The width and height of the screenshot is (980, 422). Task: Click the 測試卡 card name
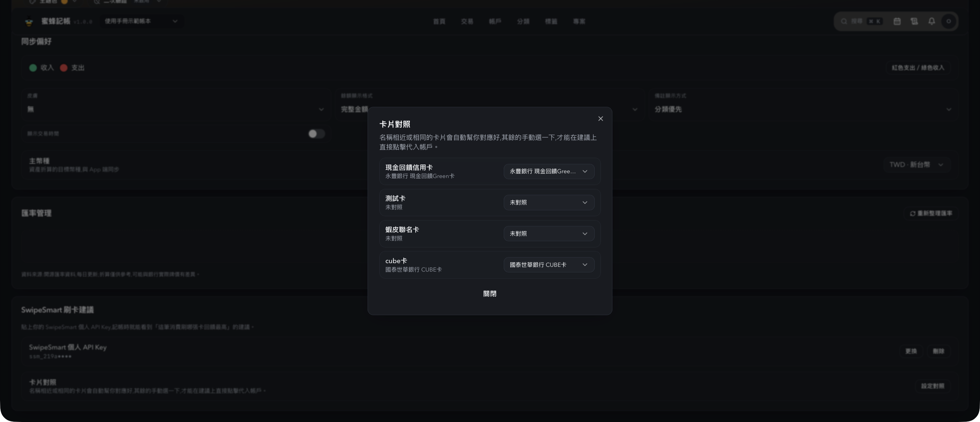(x=395, y=198)
